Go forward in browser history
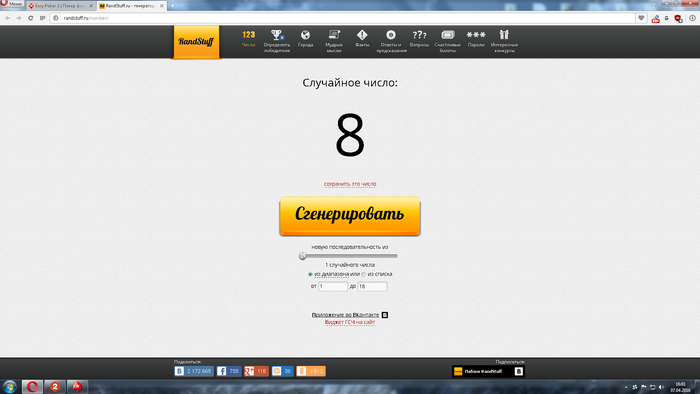Image resolution: width=700 pixels, height=394 pixels. coord(19,18)
